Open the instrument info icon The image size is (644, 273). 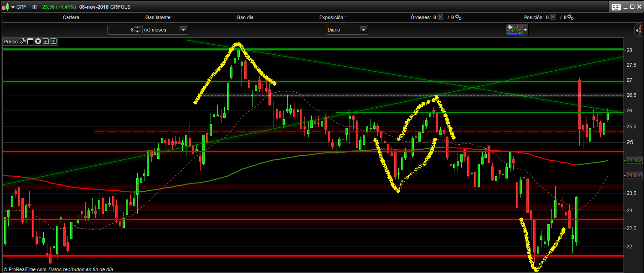35,7
